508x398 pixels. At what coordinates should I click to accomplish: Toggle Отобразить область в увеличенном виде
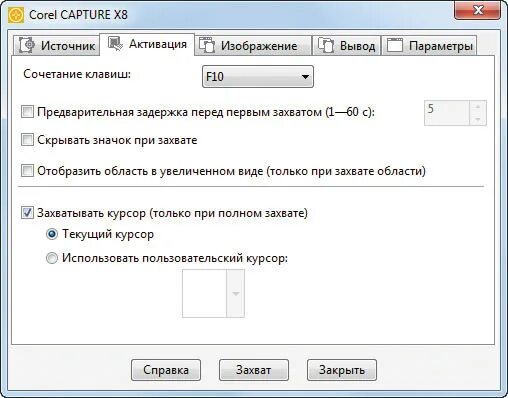click(x=27, y=171)
